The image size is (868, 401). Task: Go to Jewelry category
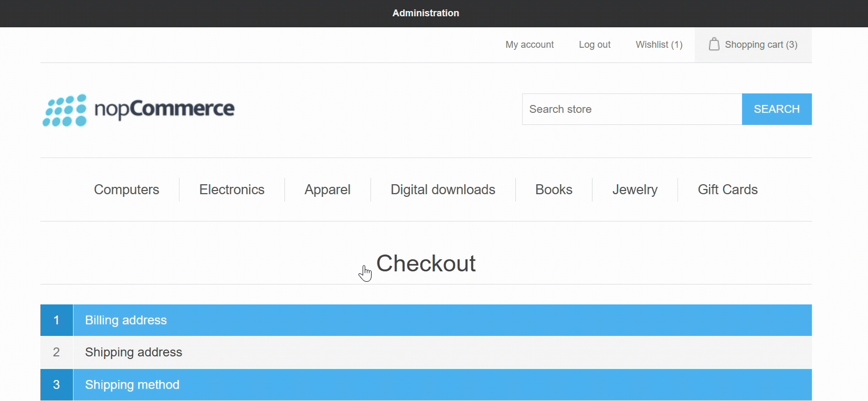(x=634, y=189)
